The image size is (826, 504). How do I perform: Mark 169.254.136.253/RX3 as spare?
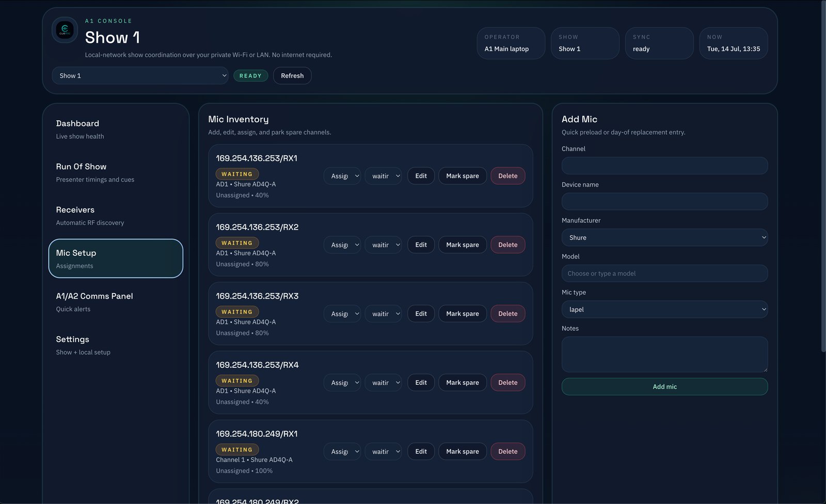463,314
